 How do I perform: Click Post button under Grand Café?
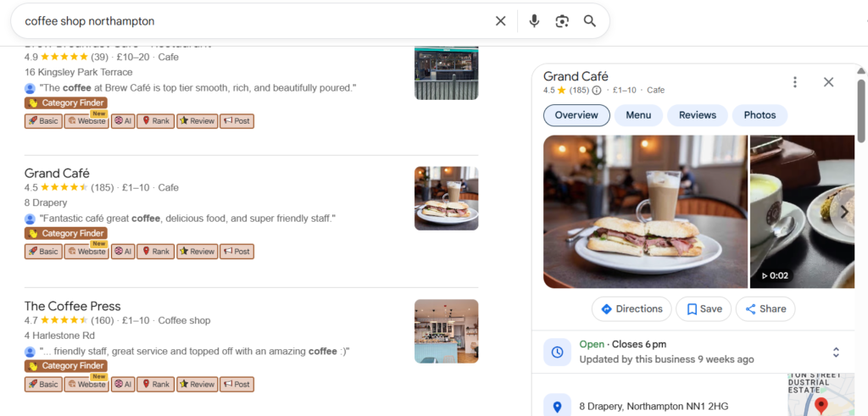pos(237,251)
